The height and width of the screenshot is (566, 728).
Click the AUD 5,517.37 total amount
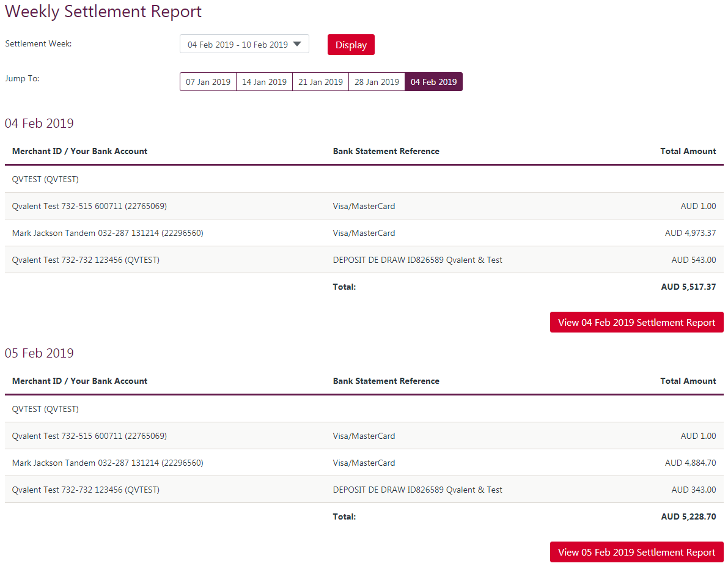(x=688, y=287)
